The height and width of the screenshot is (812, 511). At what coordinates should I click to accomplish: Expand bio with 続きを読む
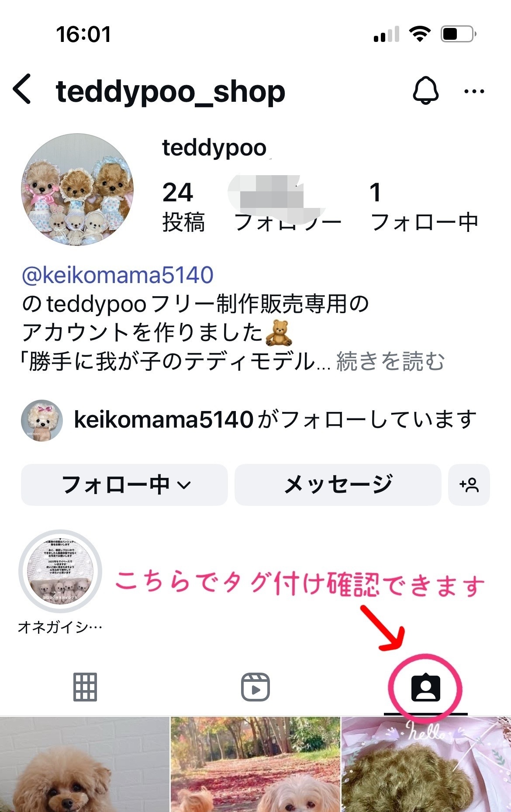pos(390,361)
